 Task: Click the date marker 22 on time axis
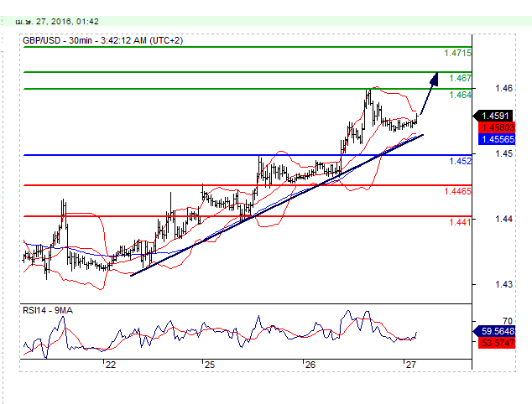click(x=110, y=365)
